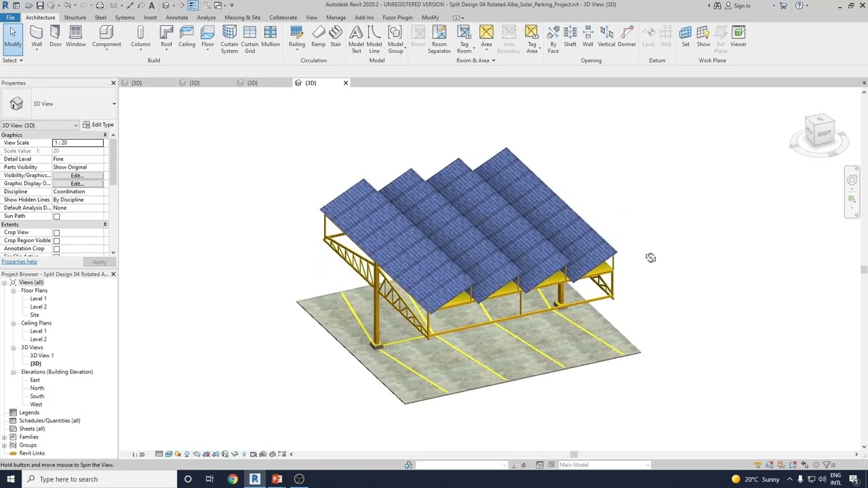Open the Collaborate ribbon tab
The height and width of the screenshot is (488, 868).
point(283,18)
